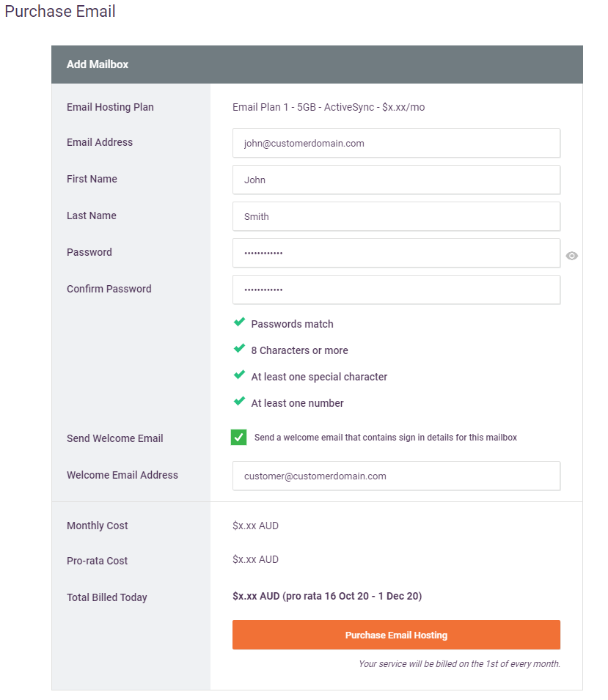Screen dimensions: 608x700
Task: Edit the Welcome Email Address field
Action: tap(396, 476)
